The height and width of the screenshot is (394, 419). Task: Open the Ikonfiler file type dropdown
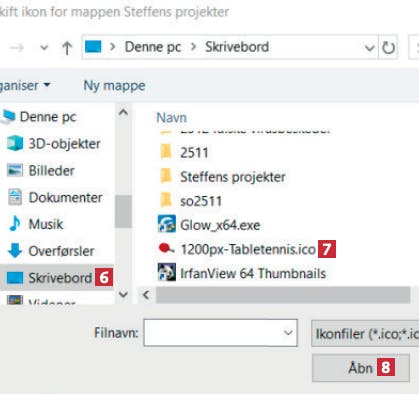tap(365, 333)
